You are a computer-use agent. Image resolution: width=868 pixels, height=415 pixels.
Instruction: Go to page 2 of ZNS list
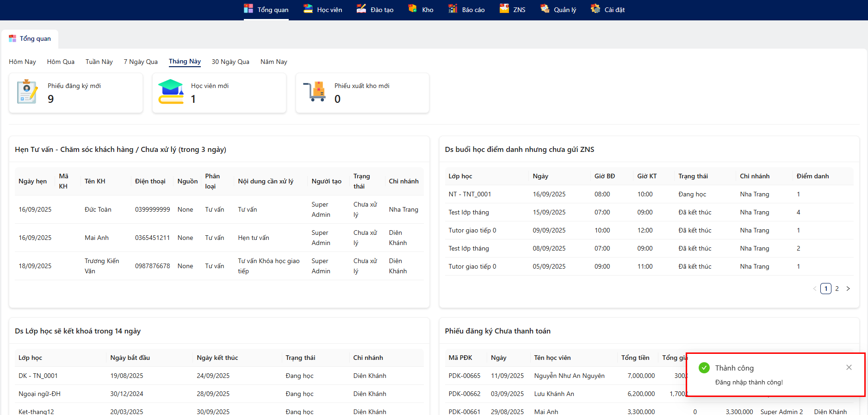pyautogui.click(x=837, y=289)
